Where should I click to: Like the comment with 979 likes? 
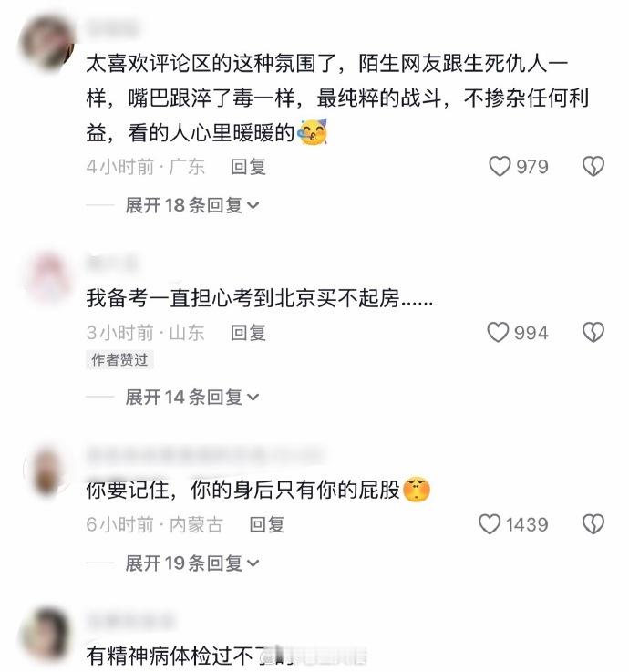point(500,166)
